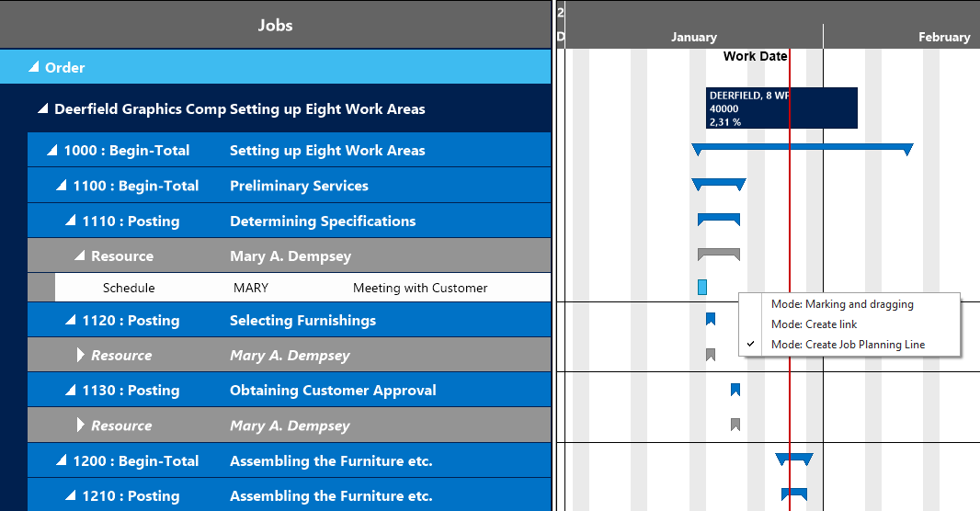The image size is (980, 511).
Task: Select the 1200 Begin-Total summary bar
Action: (794, 458)
